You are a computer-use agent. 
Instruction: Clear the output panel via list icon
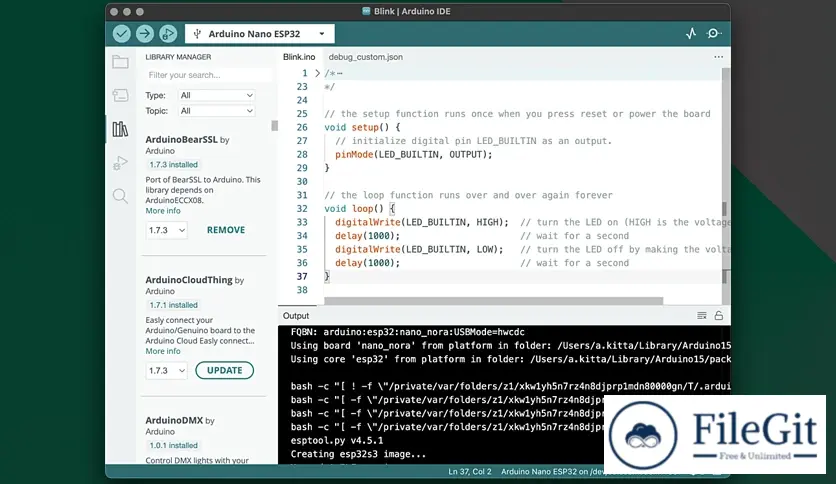click(x=702, y=316)
